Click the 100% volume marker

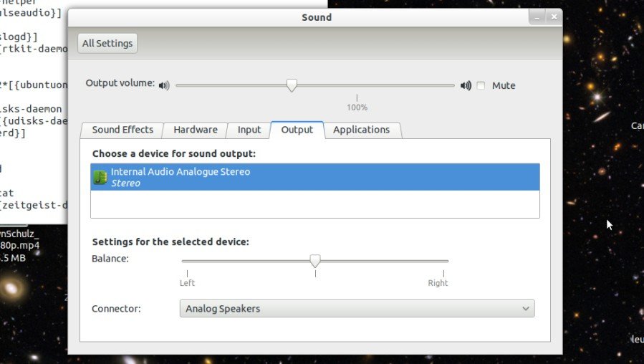point(357,107)
